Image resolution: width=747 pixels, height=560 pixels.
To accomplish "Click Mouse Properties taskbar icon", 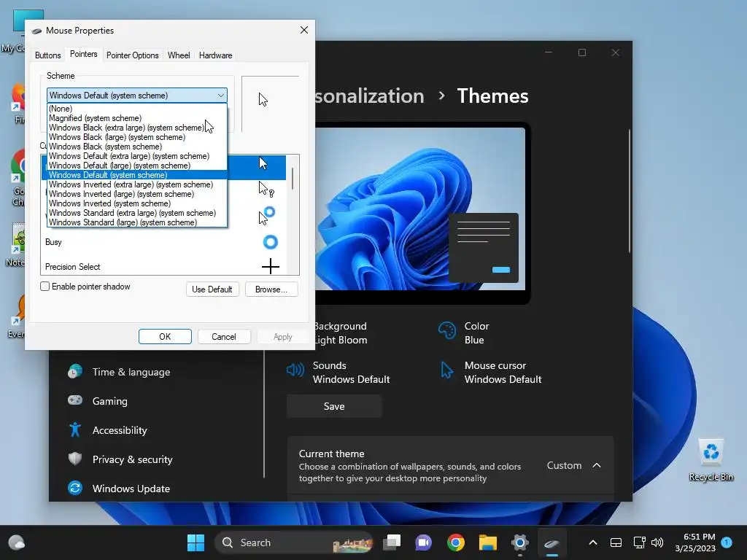I will click(551, 542).
